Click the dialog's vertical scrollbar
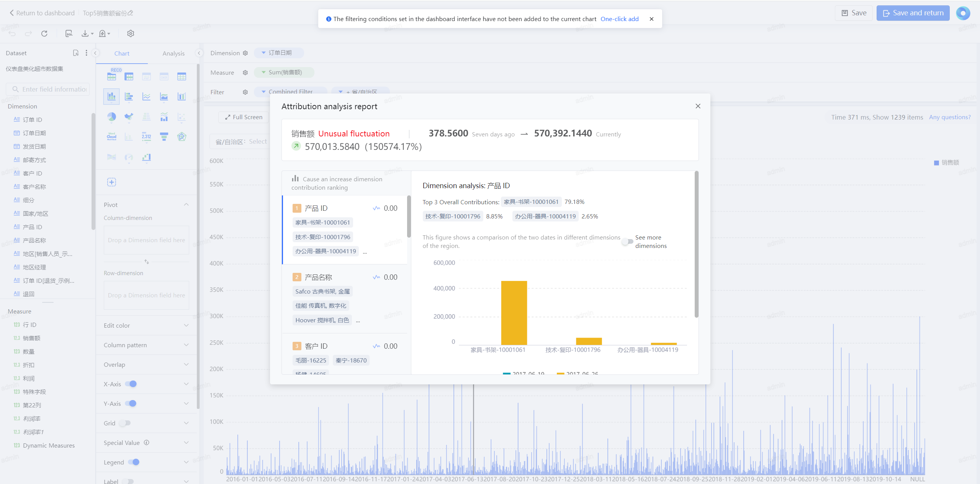The image size is (980, 484). pos(696,244)
